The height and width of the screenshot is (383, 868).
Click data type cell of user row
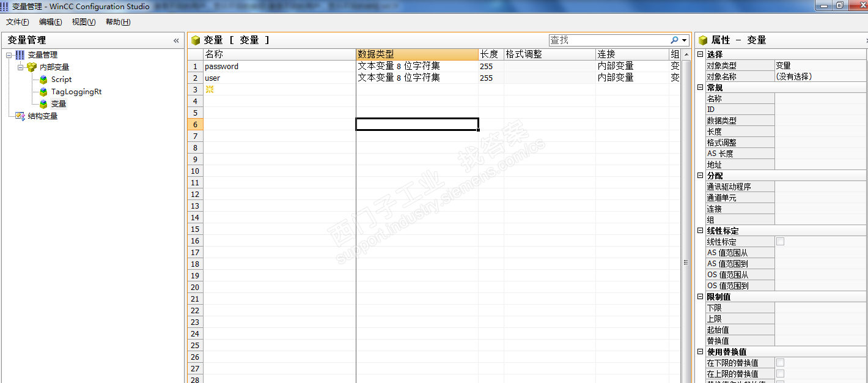tap(417, 78)
